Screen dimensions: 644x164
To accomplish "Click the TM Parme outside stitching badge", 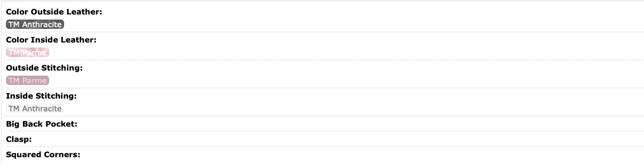I will pyautogui.click(x=28, y=81).
